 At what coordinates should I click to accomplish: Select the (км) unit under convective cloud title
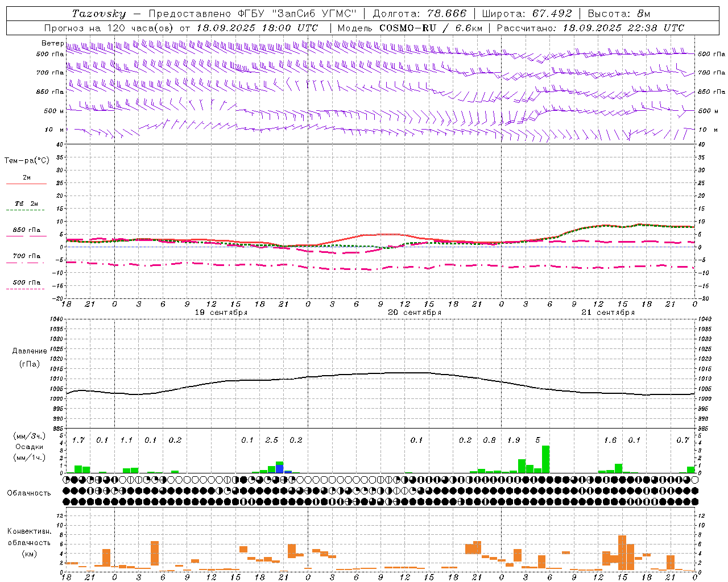[29, 553]
